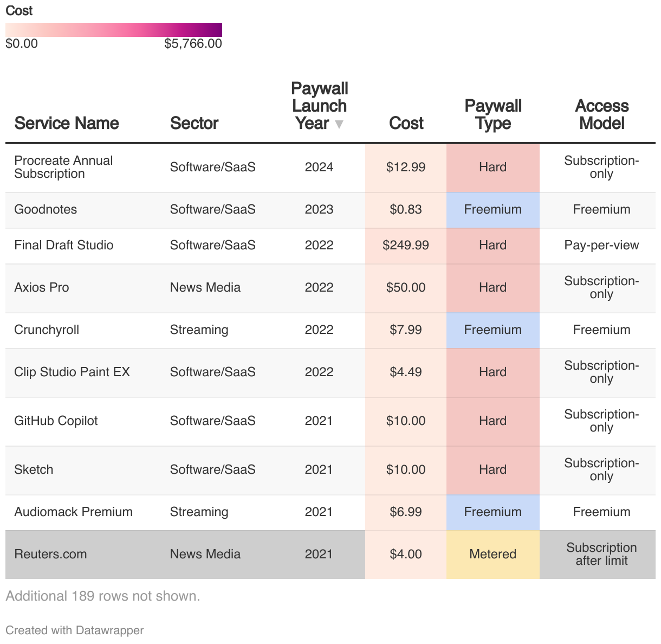
Task: Sort table by Service Name column header
Action: [x=67, y=123]
